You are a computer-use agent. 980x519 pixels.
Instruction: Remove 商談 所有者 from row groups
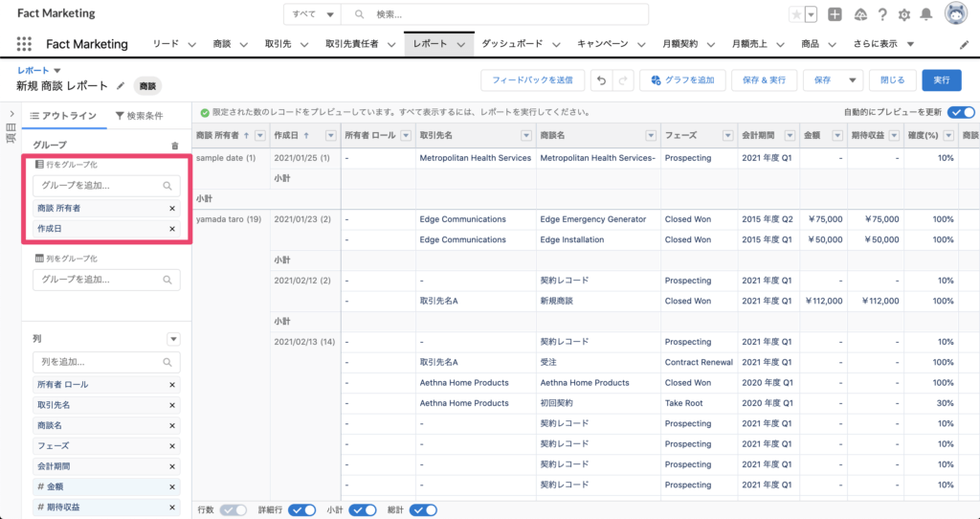pos(172,208)
